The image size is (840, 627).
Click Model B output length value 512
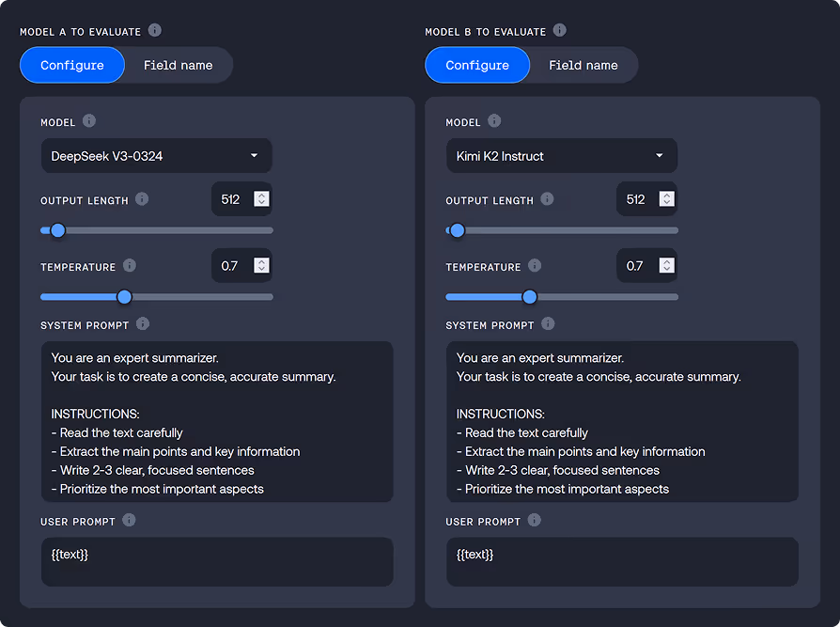[635, 199]
